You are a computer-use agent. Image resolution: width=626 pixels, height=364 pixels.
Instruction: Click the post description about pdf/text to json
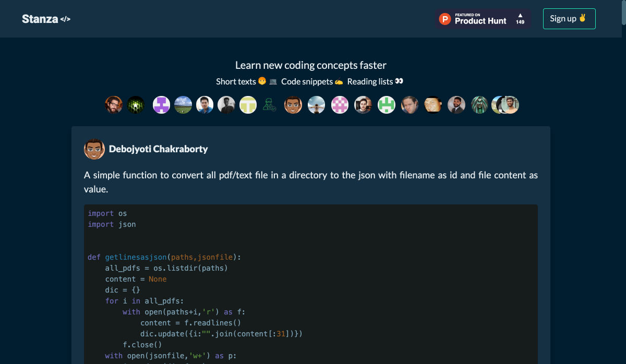pyautogui.click(x=311, y=182)
